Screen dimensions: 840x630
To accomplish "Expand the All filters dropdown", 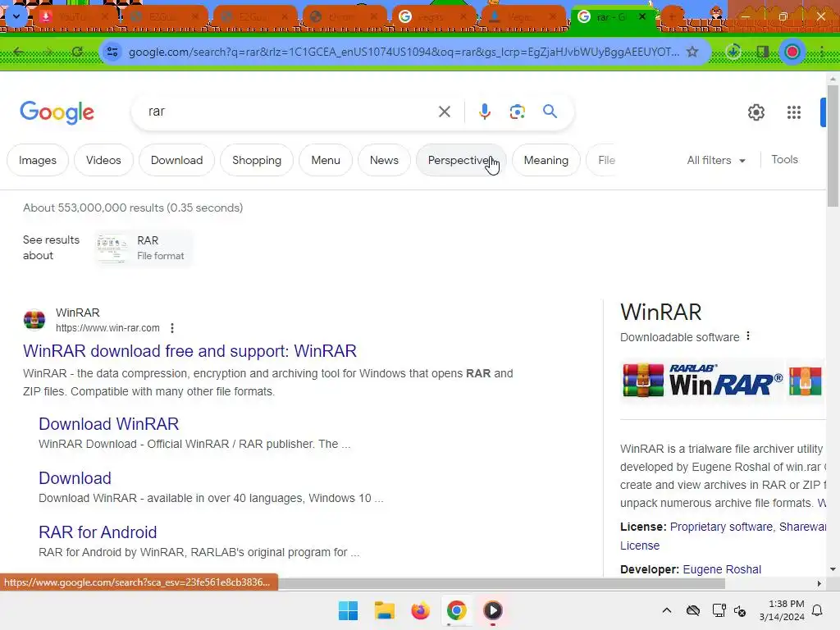I will 716,160.
